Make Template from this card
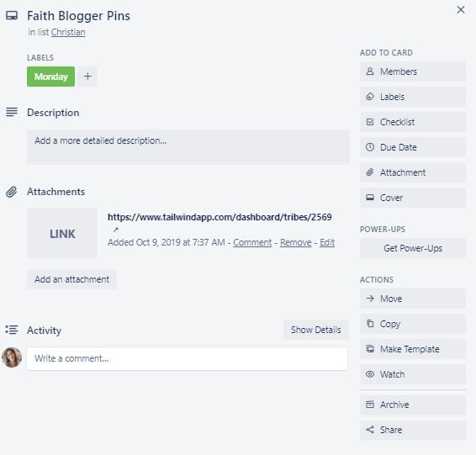 (413, 349)
